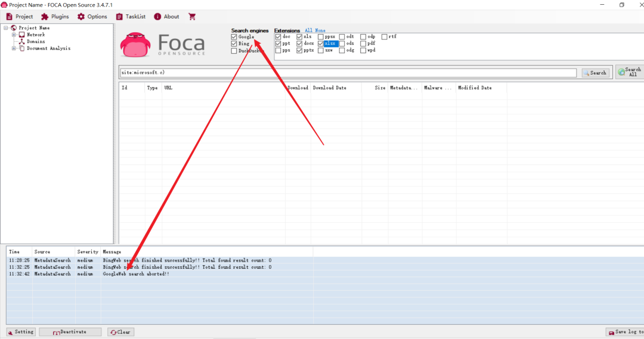Uncheck the doc extension

[x=278, y=37]
